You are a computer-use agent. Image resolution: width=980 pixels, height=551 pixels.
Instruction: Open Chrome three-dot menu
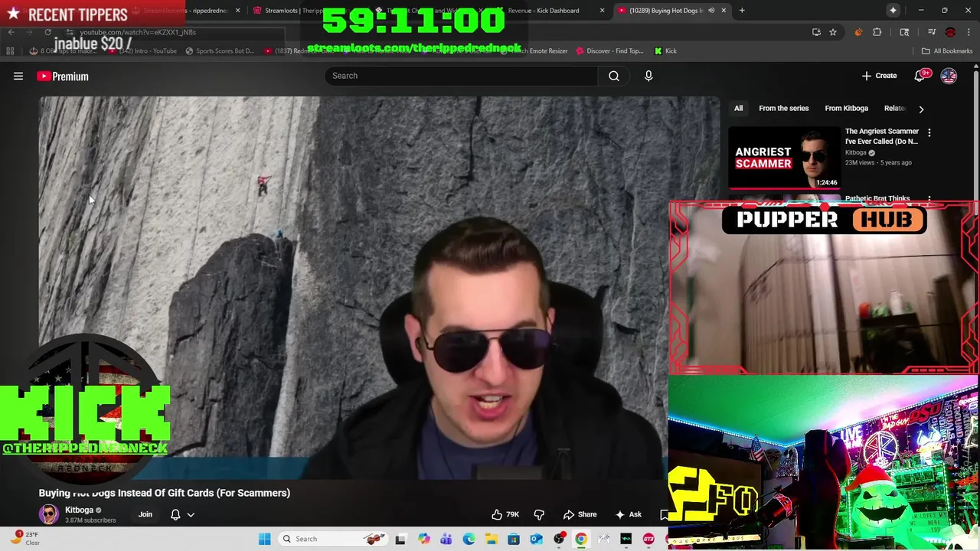(969, 32)
